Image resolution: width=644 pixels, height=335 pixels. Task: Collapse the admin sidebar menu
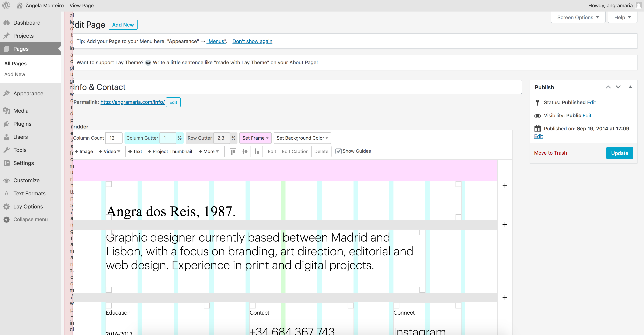point(30,219)
